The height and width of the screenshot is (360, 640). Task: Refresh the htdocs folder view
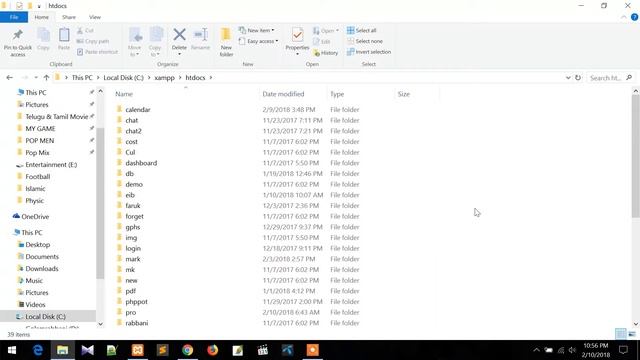tap(578, 78)
